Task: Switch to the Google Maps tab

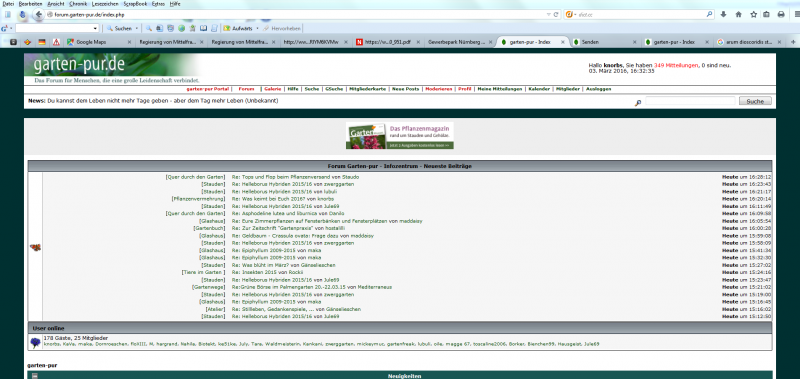Action: coord(91,42)
